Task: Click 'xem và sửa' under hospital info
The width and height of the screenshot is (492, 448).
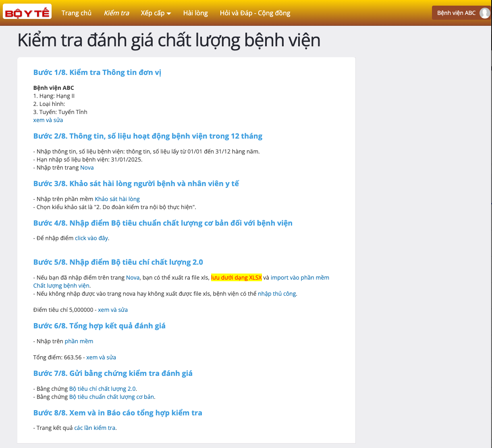Action: click(x=48, y=120)
